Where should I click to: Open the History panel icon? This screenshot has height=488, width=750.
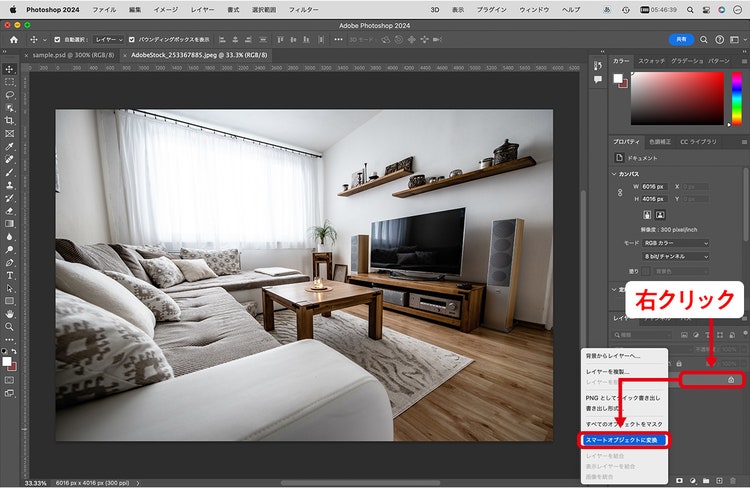tap(598, 66)
